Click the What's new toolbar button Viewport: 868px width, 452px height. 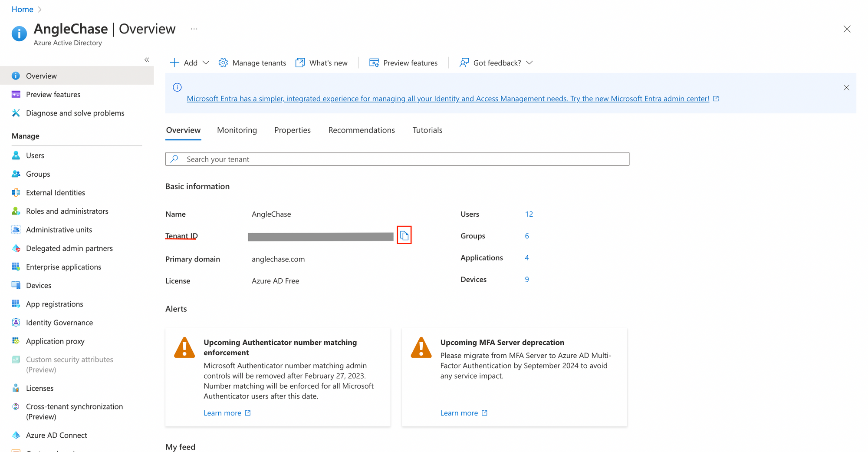click(x=322, y=63)
